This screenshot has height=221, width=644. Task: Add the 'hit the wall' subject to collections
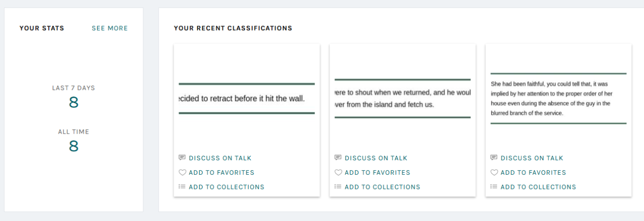(x=226, y=187)
